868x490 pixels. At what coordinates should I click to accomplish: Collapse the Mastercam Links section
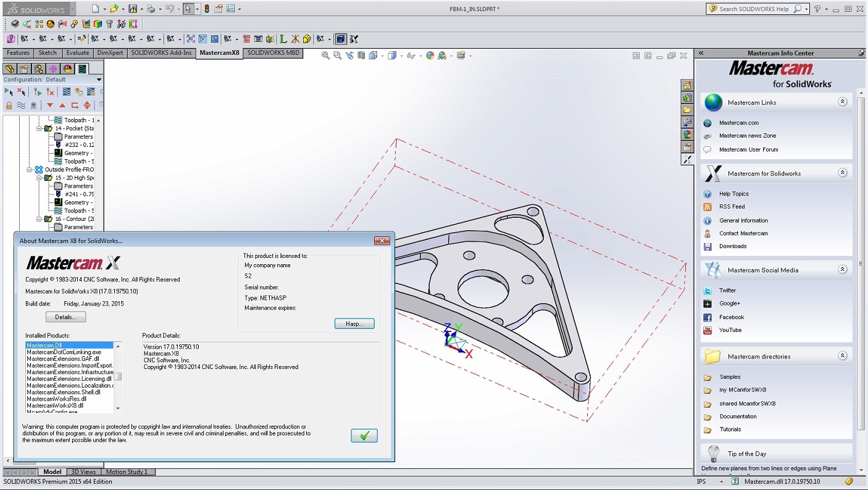pos(843,102)
